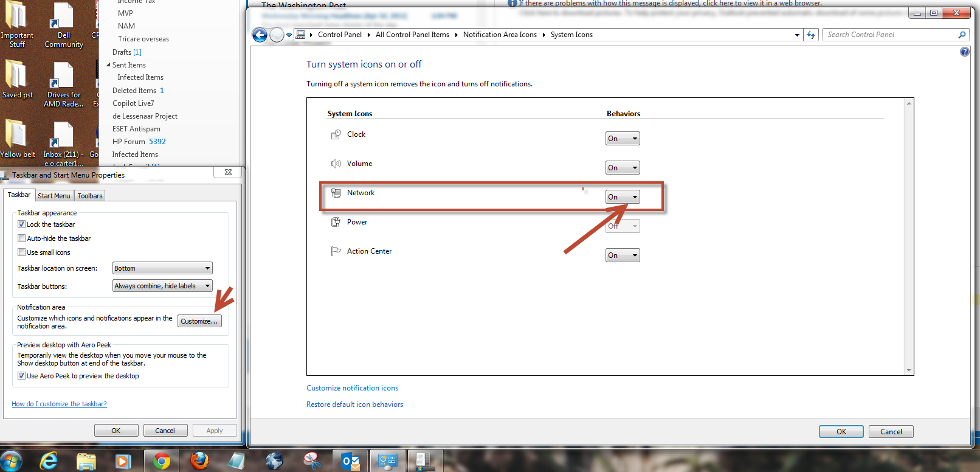Click the system icons list scroll-up arrow

909,103
